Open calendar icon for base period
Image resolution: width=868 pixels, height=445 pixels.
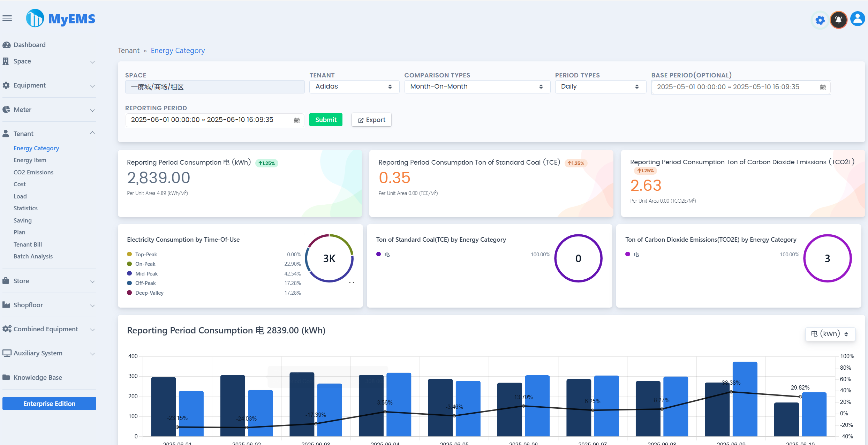click(822, 88)
